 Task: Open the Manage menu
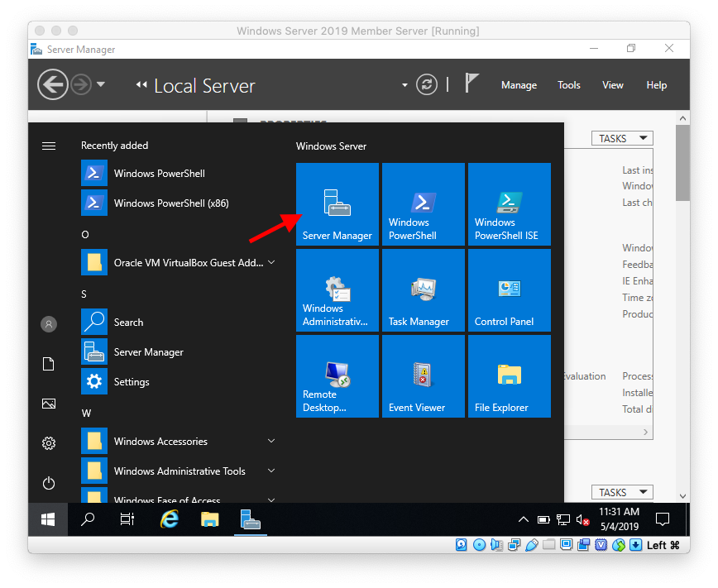coord(519,85)
